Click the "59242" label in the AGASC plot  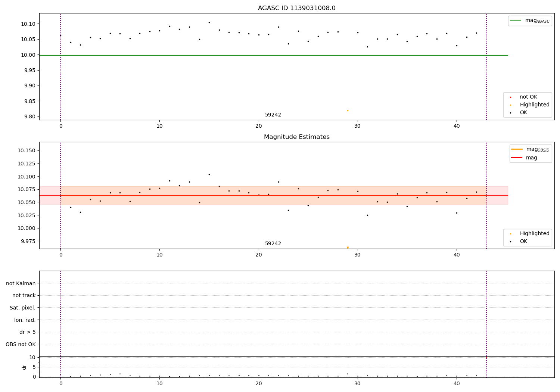click(x=273, y=115)
